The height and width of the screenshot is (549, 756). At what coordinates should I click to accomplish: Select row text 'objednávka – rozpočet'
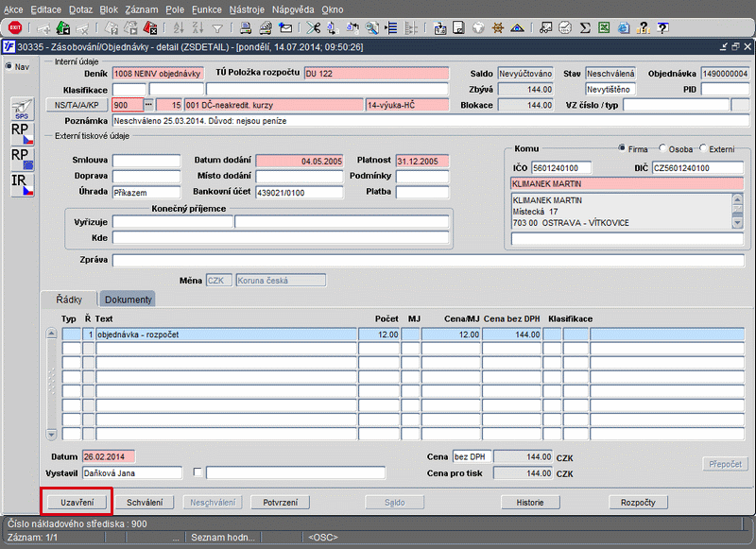point(227,334)
